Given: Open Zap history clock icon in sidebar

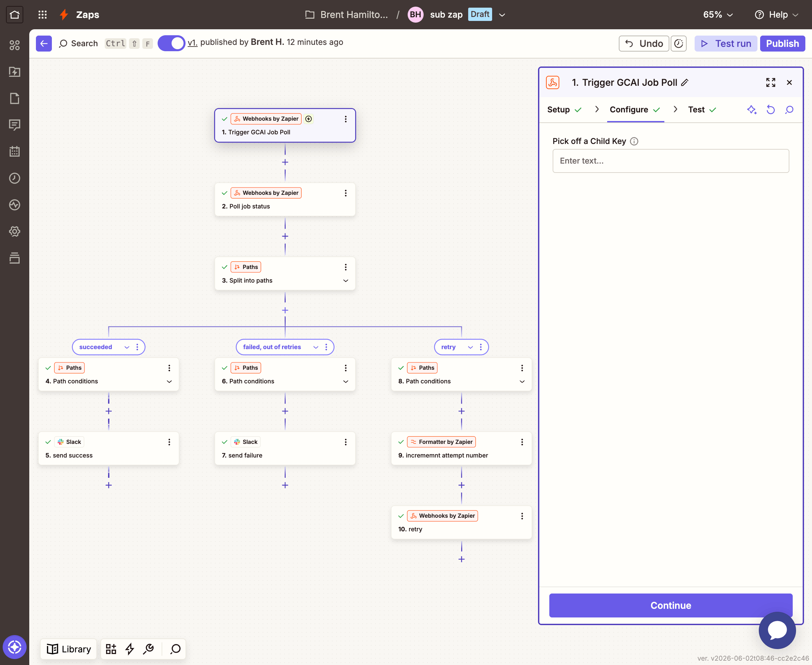Looking at the screenshot, I should pos(15,178).
